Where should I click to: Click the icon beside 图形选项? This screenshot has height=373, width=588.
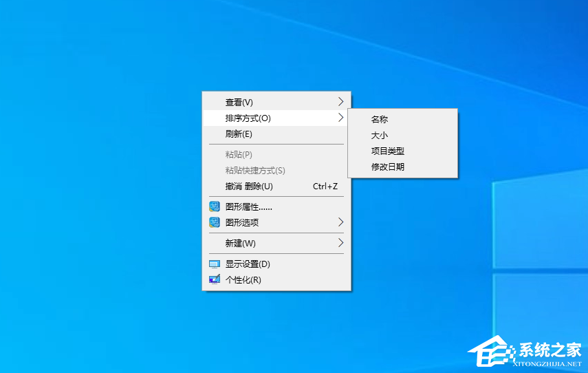214,222
